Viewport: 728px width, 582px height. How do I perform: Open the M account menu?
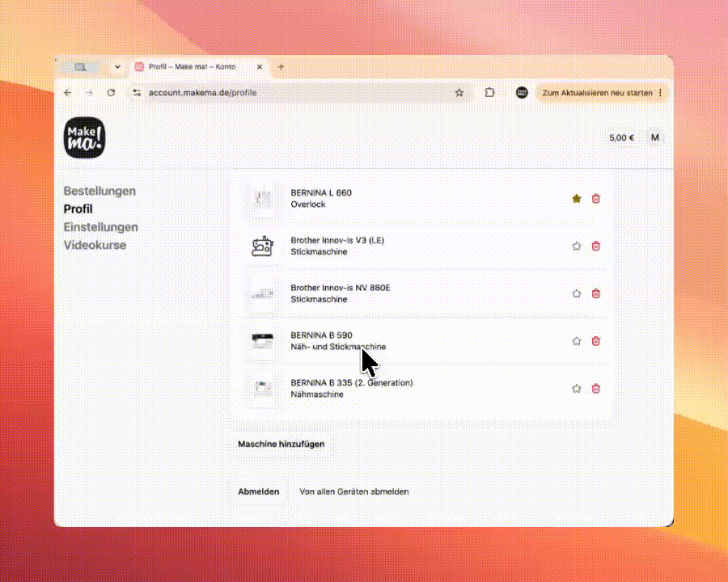coord(654,137)
